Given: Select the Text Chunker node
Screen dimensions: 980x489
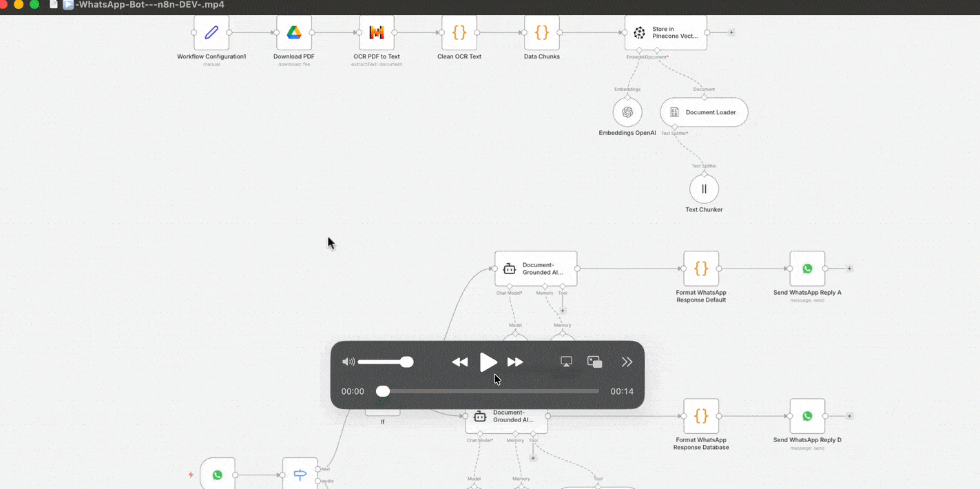Looking at the screenshot, I should click(704, 189).
